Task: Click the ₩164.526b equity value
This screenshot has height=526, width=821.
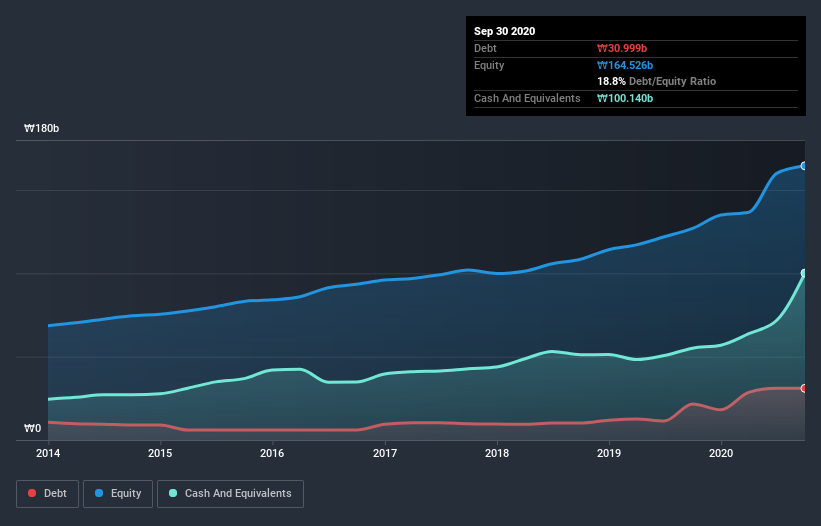Action: [x=625, y=65]
